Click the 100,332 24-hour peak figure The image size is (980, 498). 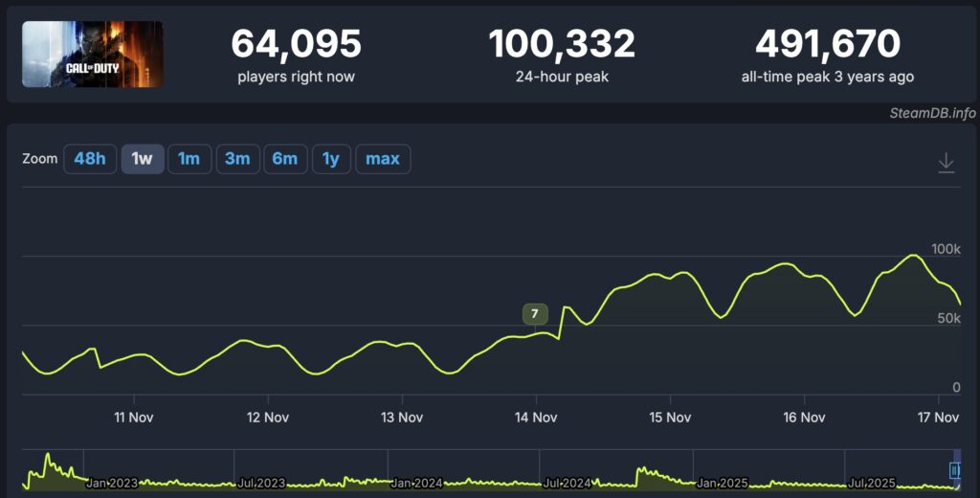(x=561, y=44)
